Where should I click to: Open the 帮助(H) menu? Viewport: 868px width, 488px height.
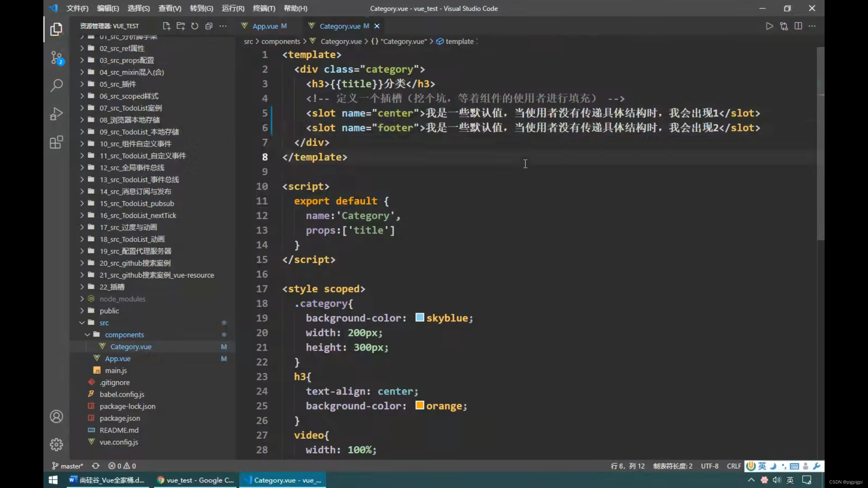tap(295, 8)
